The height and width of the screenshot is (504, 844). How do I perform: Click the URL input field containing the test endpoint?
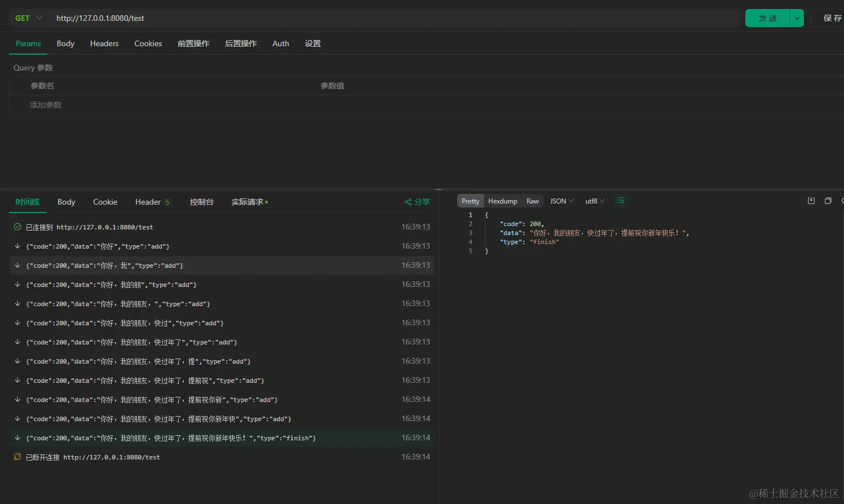226,18
